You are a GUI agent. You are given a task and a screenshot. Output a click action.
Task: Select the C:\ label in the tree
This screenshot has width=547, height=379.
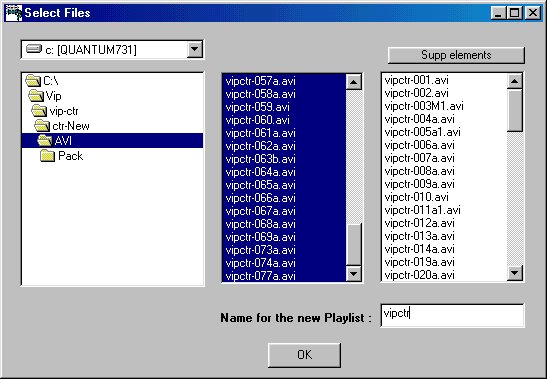coord(50,81)
